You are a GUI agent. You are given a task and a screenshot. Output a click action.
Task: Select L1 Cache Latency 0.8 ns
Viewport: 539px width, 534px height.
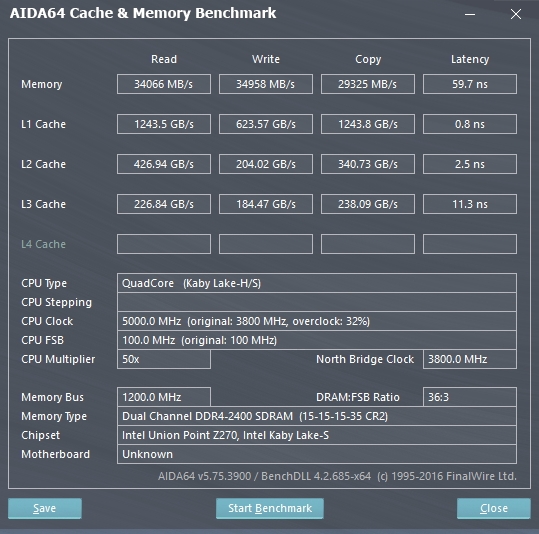click(x=470, y=124)
